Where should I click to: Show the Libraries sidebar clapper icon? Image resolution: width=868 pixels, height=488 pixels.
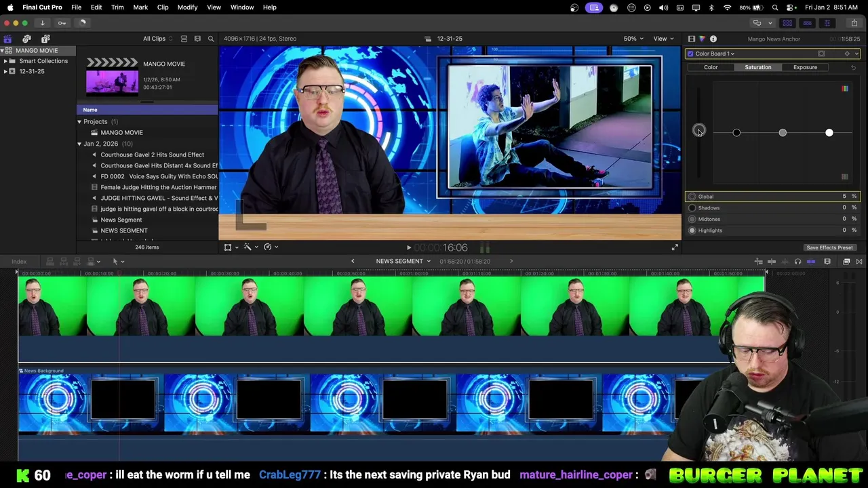(x=7, y=39)
